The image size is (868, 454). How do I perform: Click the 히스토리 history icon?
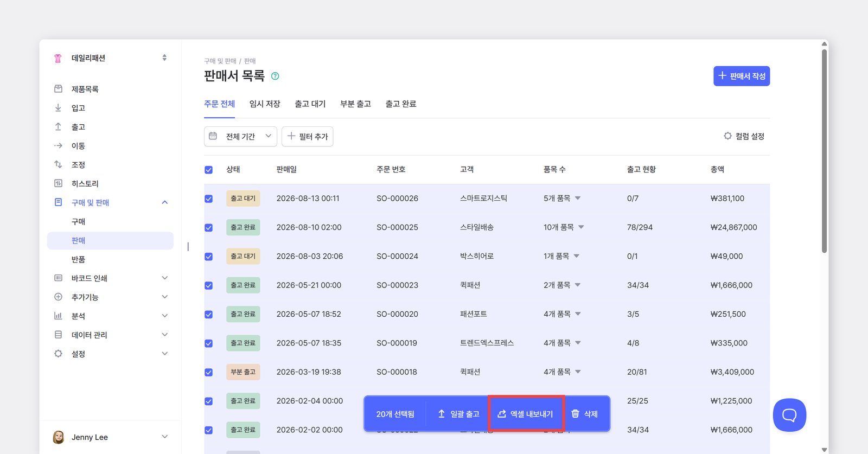58,183
